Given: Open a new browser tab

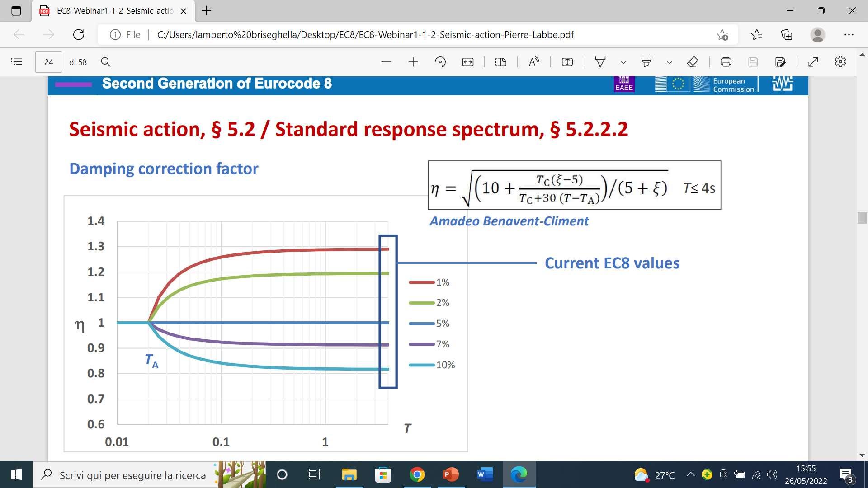Looking at the screenshot, I should 207,11.
